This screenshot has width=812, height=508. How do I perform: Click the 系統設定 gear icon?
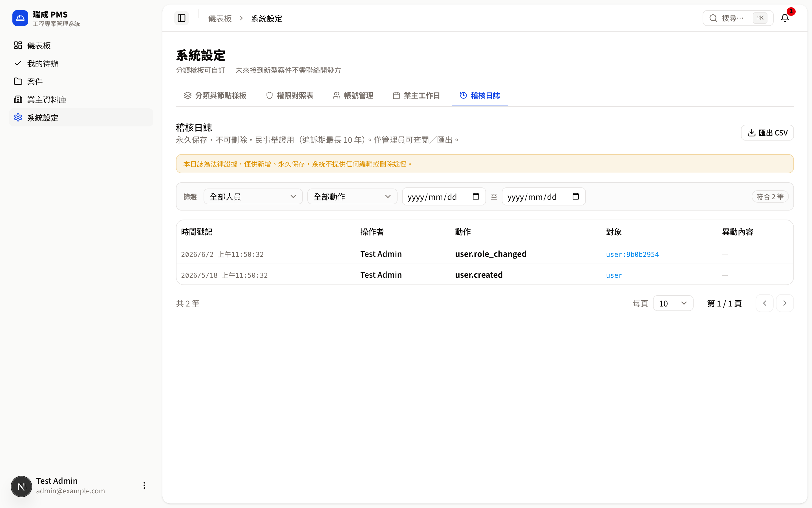tap(18, 118)
